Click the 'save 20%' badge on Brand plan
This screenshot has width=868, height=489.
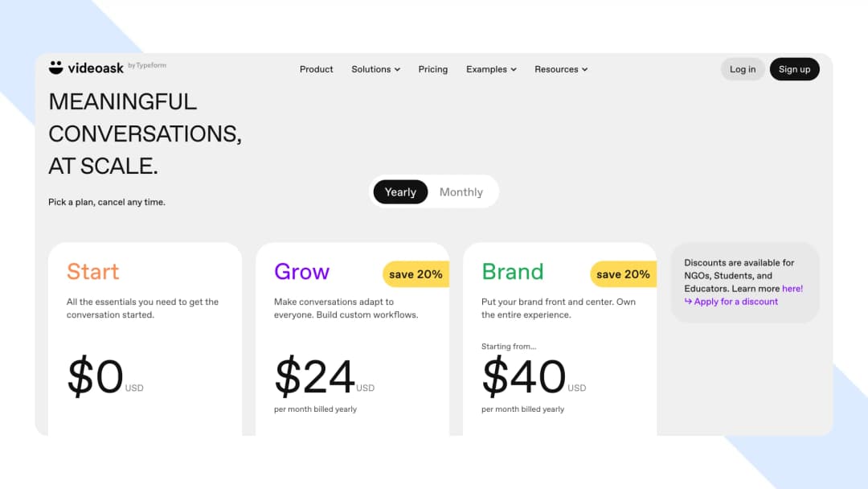coord(623,274)
